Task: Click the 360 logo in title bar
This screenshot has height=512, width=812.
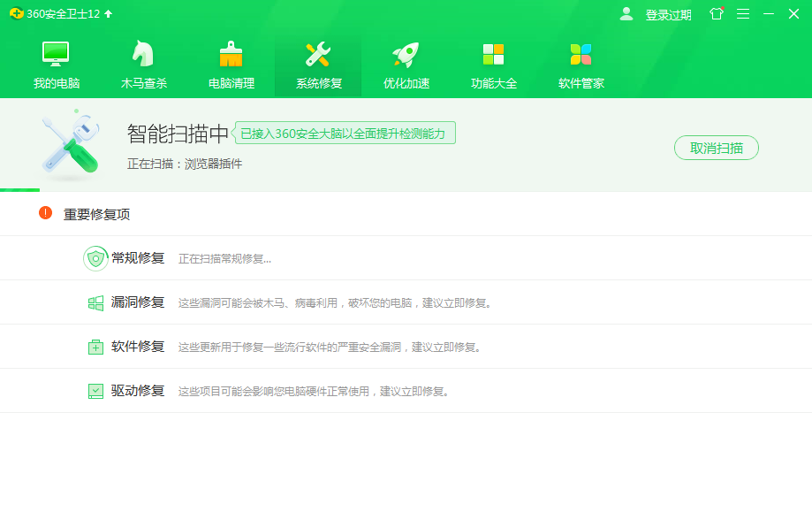Action: (x=17, y=13)
